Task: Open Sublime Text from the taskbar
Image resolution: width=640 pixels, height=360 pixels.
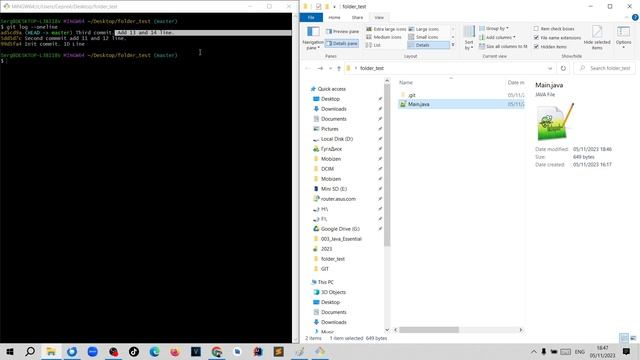Action: pos(279,351)
